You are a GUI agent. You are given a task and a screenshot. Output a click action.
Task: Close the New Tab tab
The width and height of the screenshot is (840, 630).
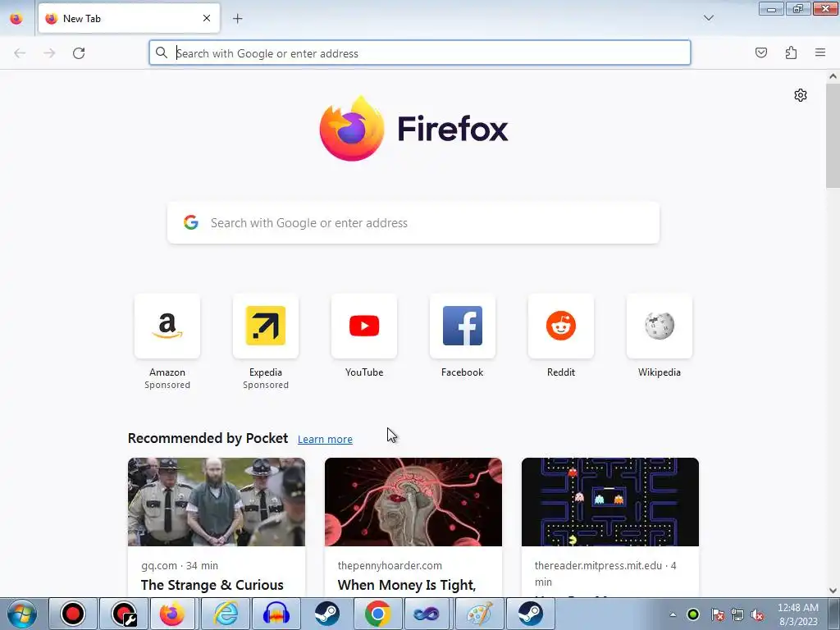coord(207,18)
